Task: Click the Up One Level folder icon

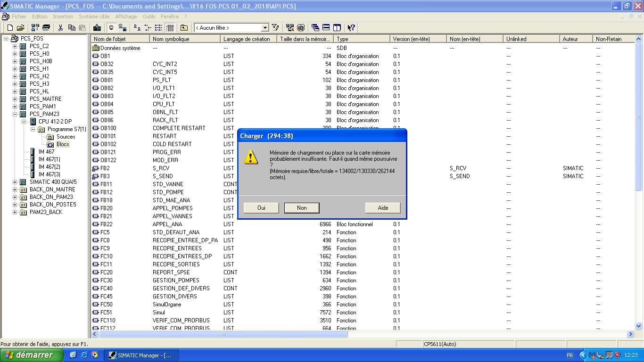Action: tap(184, 28)
